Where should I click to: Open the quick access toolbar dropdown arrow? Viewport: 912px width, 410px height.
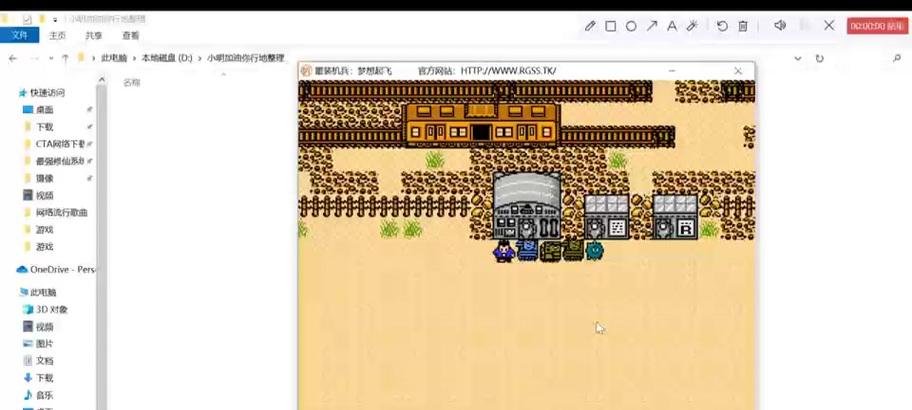(x=55, y=19)
